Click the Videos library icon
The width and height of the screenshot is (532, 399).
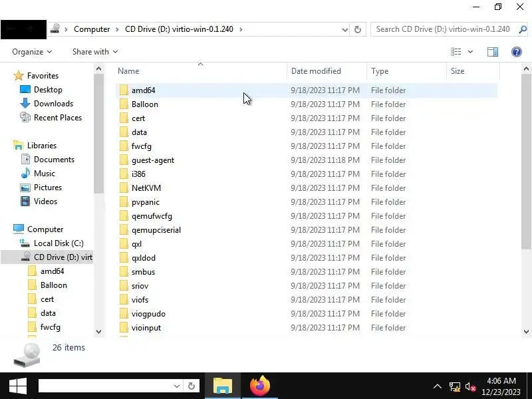point(25,201)
